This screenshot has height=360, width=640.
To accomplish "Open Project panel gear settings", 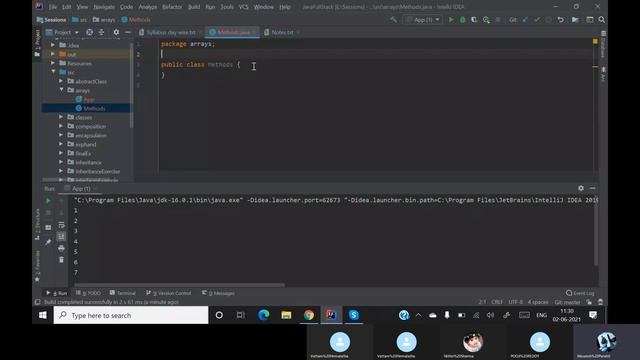I will (x=116, y=32).
